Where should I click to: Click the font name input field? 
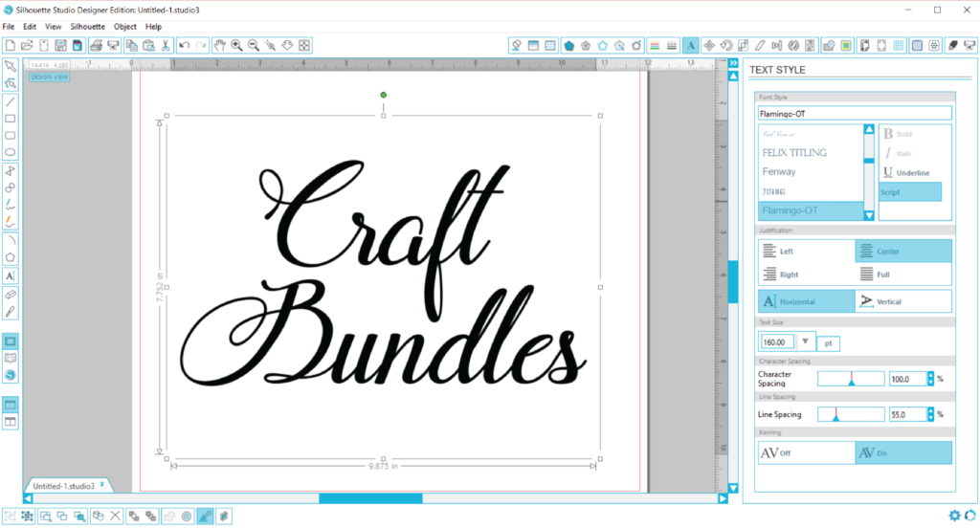click(x=855, y=114)
